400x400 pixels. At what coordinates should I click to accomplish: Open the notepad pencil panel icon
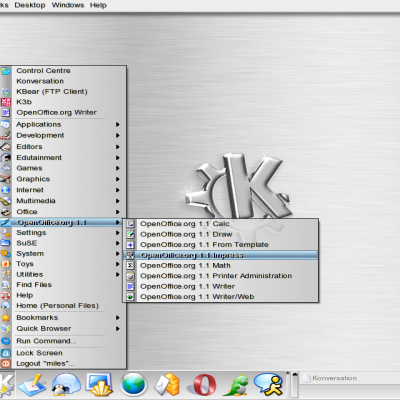(x=32, y=385)
